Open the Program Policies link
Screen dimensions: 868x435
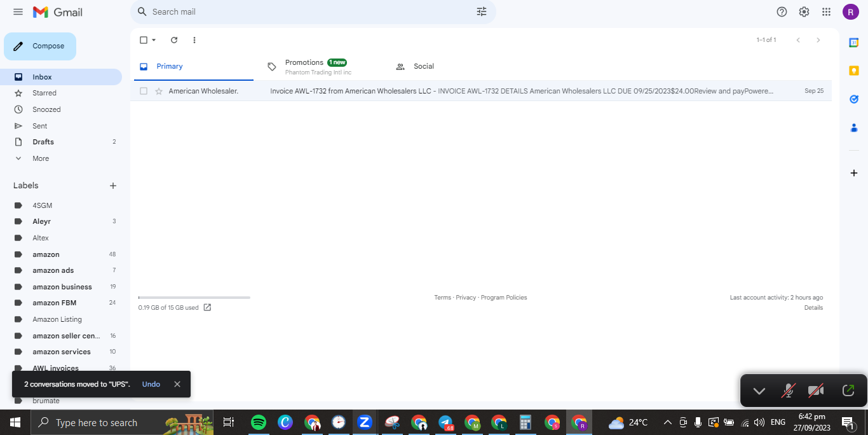pyautogui.click(x=504, y=298)
